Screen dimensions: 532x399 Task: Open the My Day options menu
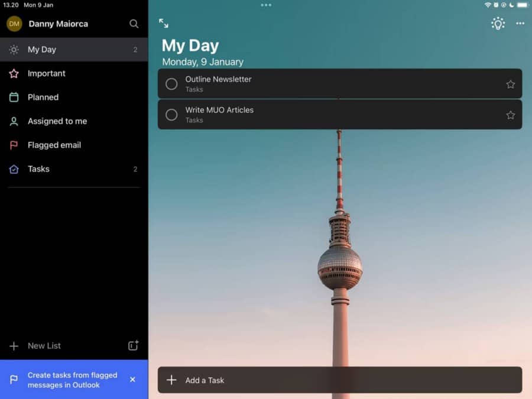tap(520, 24)
